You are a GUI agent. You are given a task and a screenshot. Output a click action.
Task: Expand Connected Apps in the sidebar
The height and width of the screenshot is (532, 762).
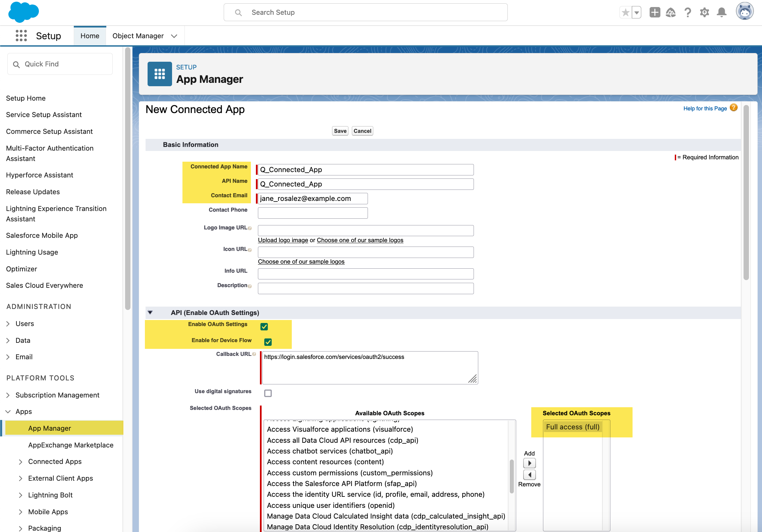(21, 462)
